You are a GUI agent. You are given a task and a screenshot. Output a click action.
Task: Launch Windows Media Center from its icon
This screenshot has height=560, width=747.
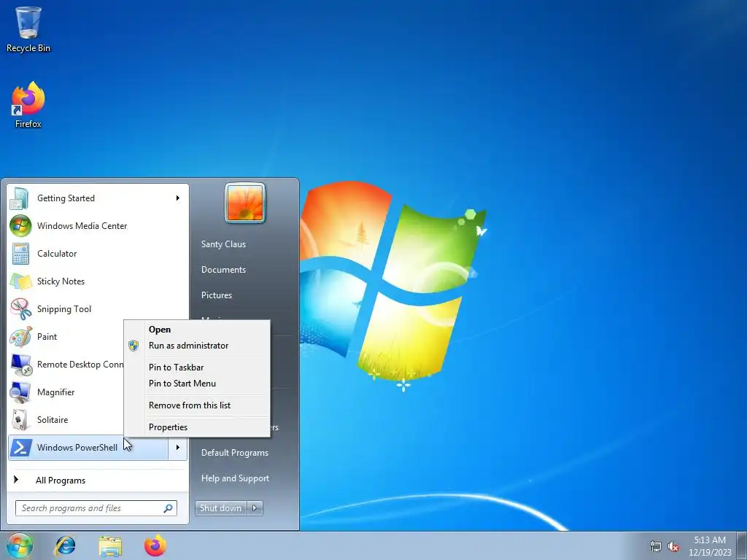(20, 226)
